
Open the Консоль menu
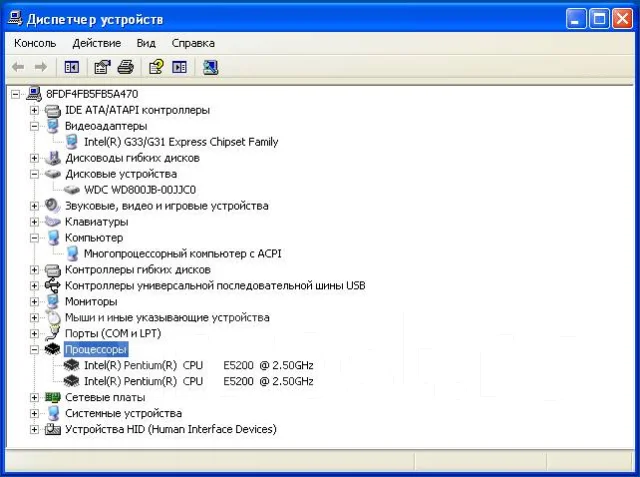pos(35,43)
